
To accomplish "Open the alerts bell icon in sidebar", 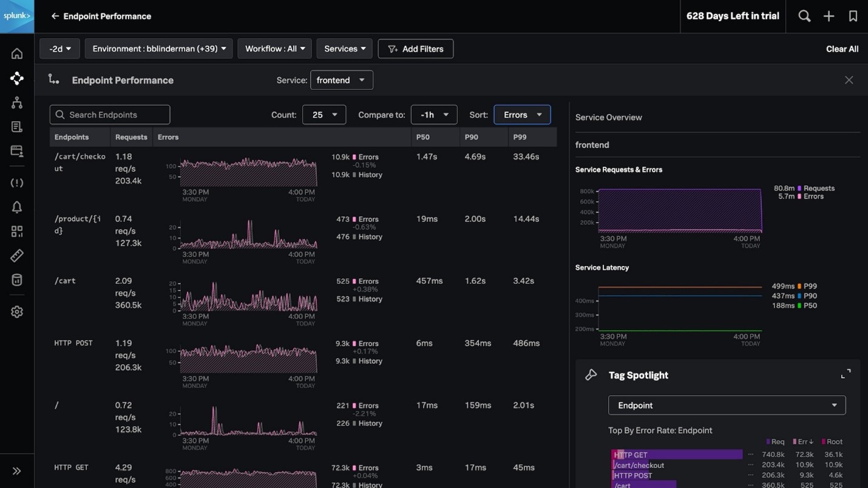I will pyautogui.click(x=17, y=207).
